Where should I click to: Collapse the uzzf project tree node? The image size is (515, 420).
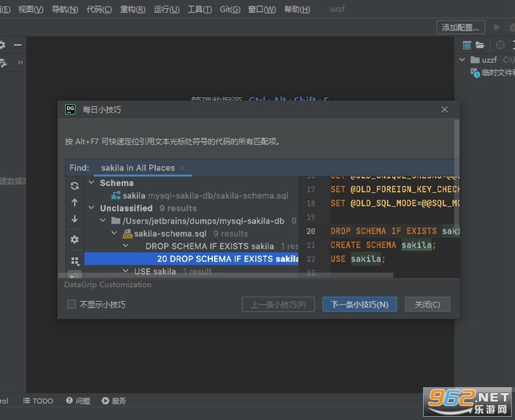point(462,60)
